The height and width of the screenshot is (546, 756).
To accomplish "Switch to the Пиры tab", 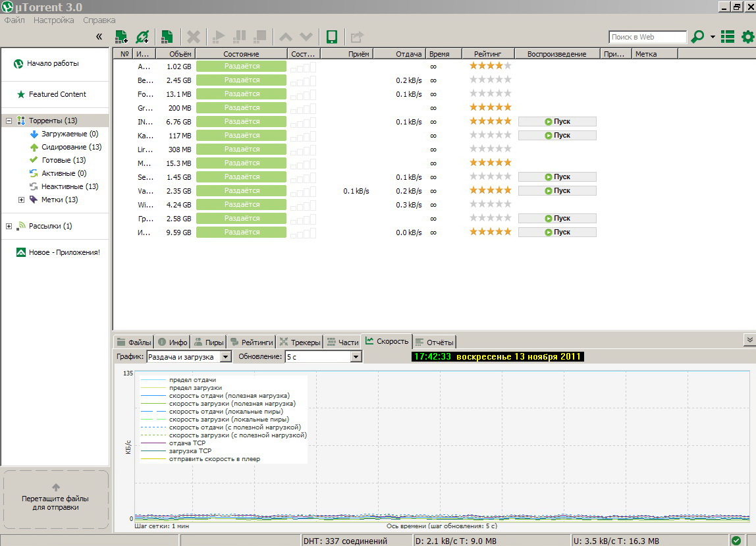I will [209, 342].
